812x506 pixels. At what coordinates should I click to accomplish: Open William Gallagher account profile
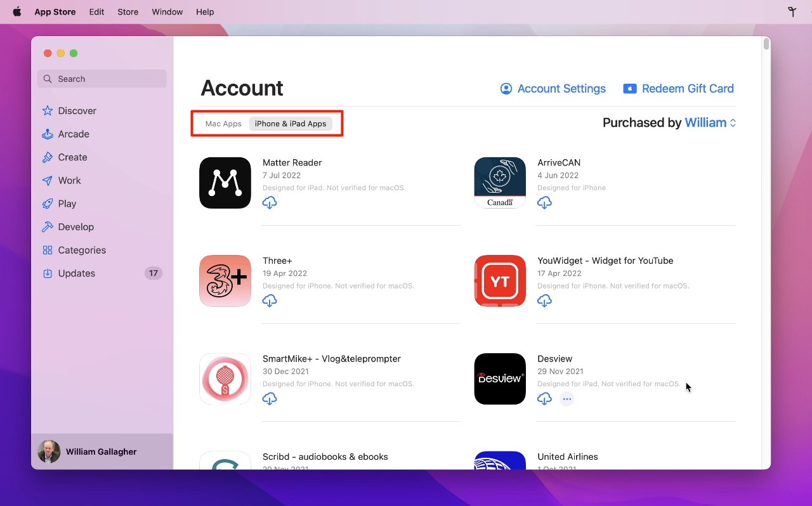point(102,451)
